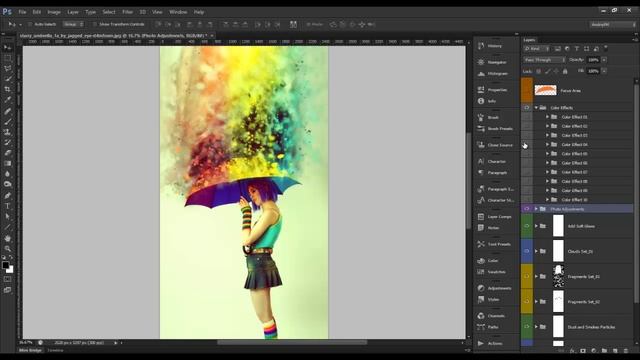Select the Layers panel tab
Viewport: 640px width, 360px height.
tap(529, 40)
